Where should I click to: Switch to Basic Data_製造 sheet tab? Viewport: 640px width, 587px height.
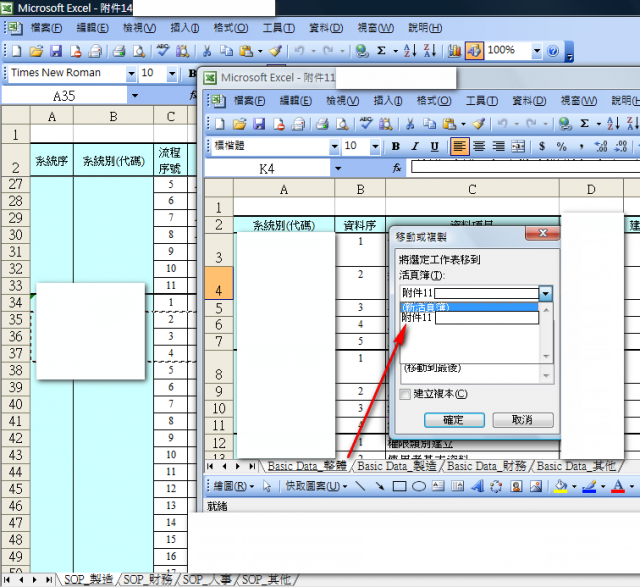coord(397,466)
